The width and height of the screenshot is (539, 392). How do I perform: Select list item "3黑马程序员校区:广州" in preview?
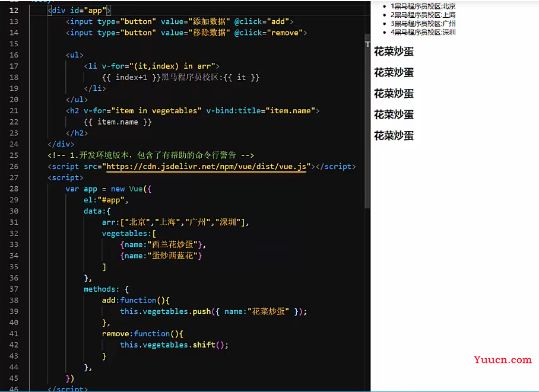tap(423, 23)
